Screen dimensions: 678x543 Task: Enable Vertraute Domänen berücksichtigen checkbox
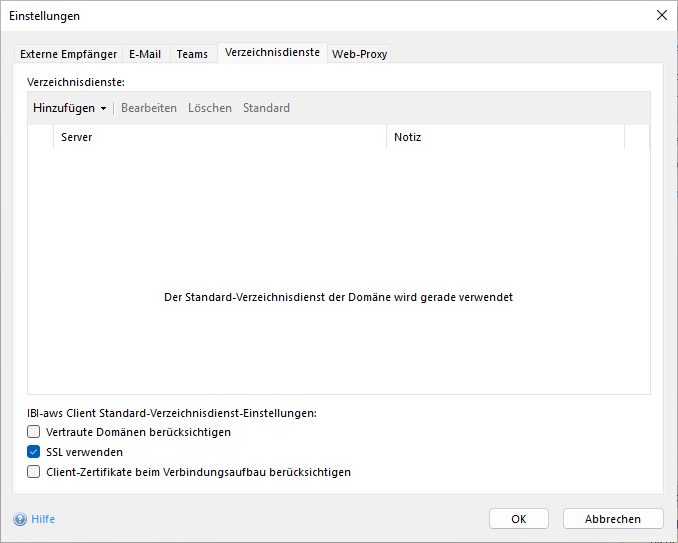click(34, 432)
